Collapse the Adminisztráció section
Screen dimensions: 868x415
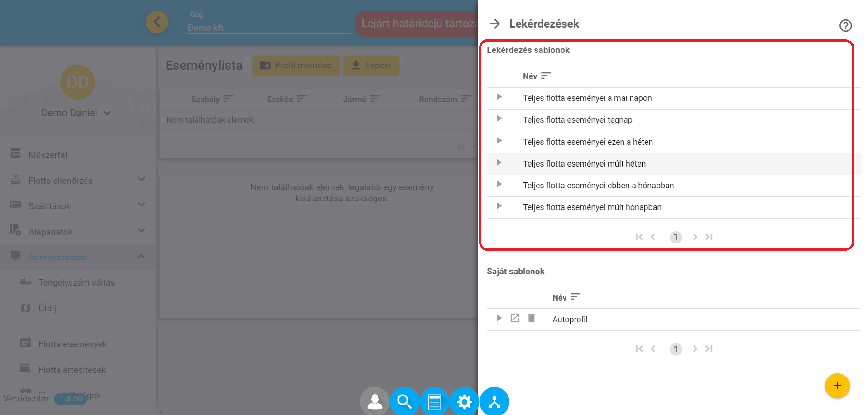(141, 257)
